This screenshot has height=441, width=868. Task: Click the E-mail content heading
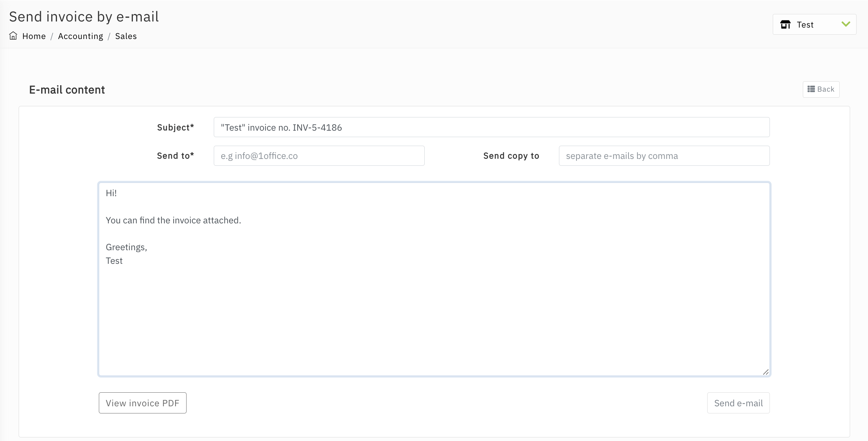pos(67,89)
